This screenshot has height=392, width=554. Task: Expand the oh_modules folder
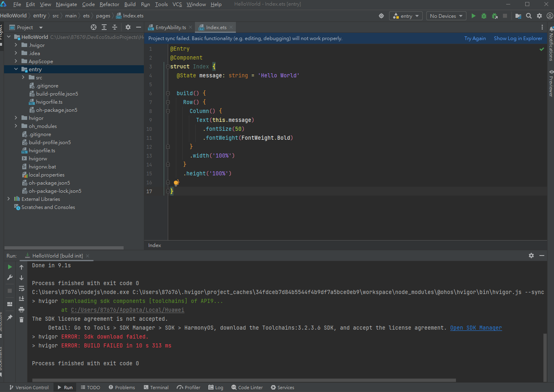coord(16,126)
